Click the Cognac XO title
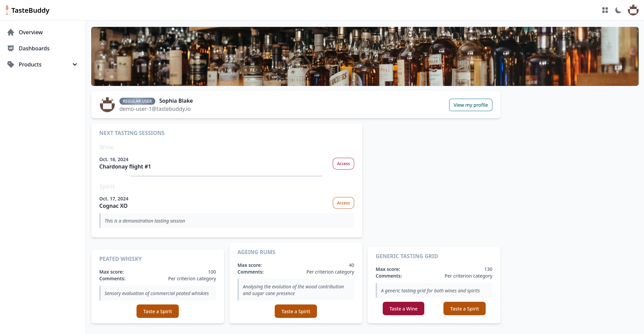 tap(113, 206)
